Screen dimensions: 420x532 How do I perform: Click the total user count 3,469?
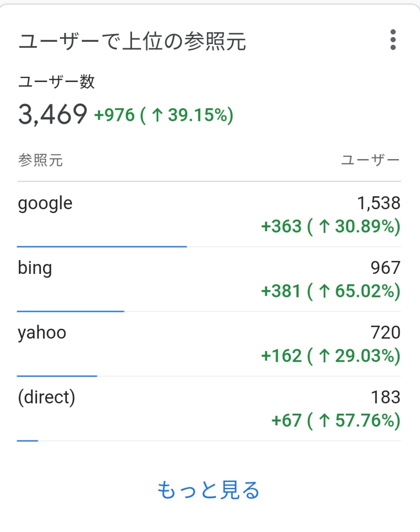pyautogui.click(x=53, y=114)
